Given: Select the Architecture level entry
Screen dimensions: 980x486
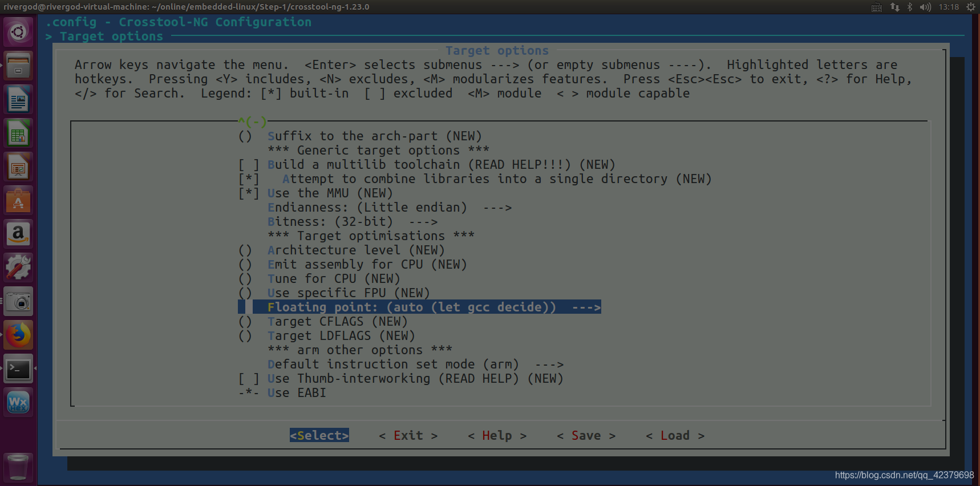Looking at the screenshot, I should pos(341,250).
